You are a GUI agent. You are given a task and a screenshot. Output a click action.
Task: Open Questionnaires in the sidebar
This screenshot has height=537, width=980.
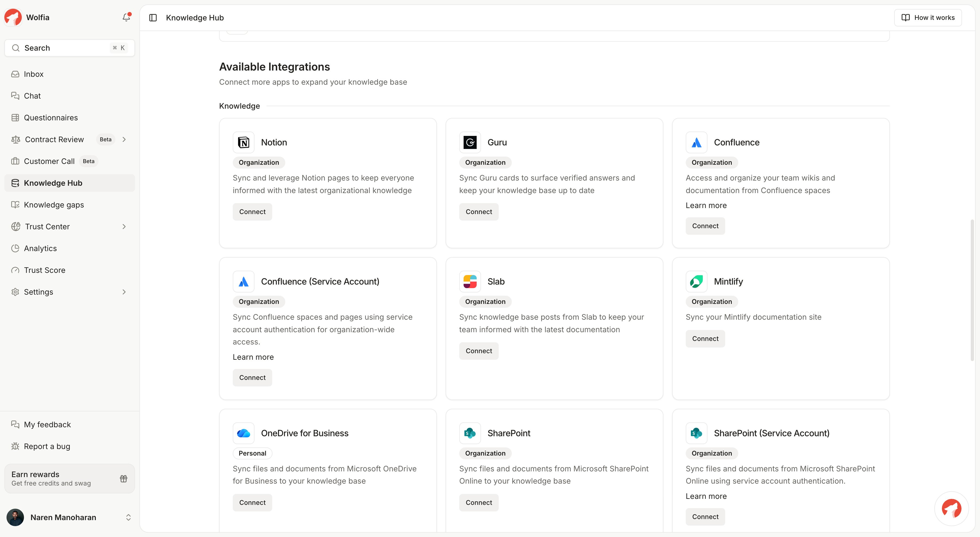click(x=70, y=118)
